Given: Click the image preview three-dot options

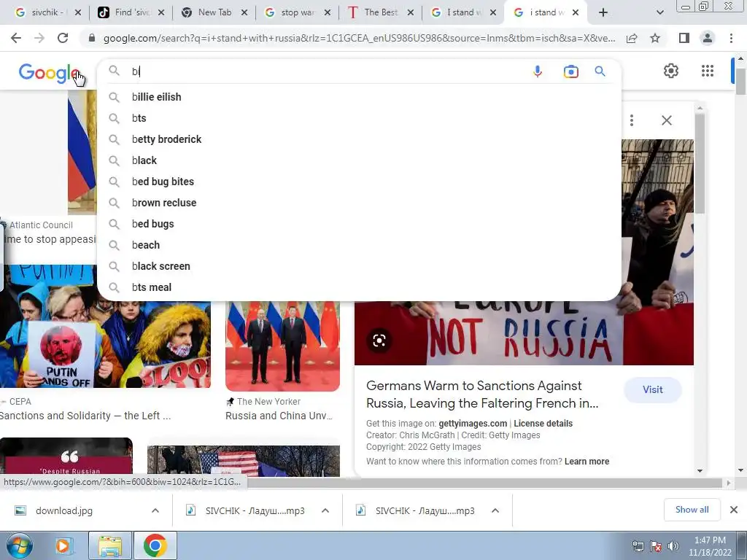Looking at the screenshot, I should (632, 120).
